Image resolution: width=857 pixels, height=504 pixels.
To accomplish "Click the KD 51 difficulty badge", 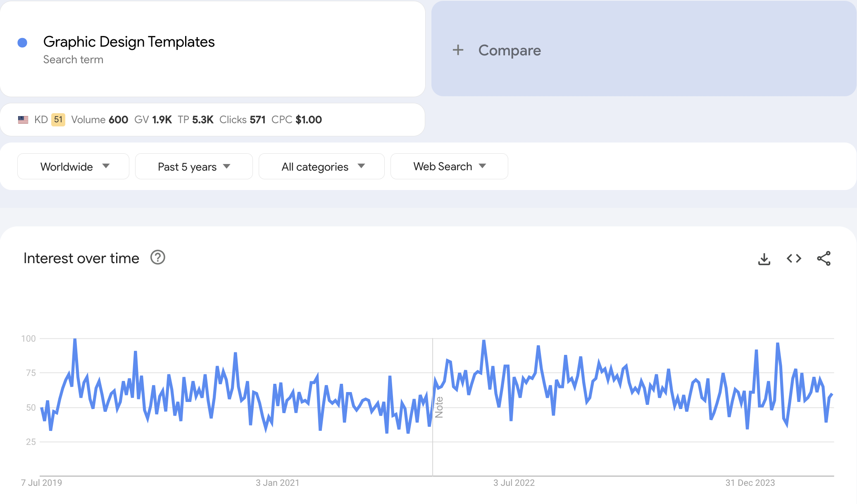I will point(58,120).
